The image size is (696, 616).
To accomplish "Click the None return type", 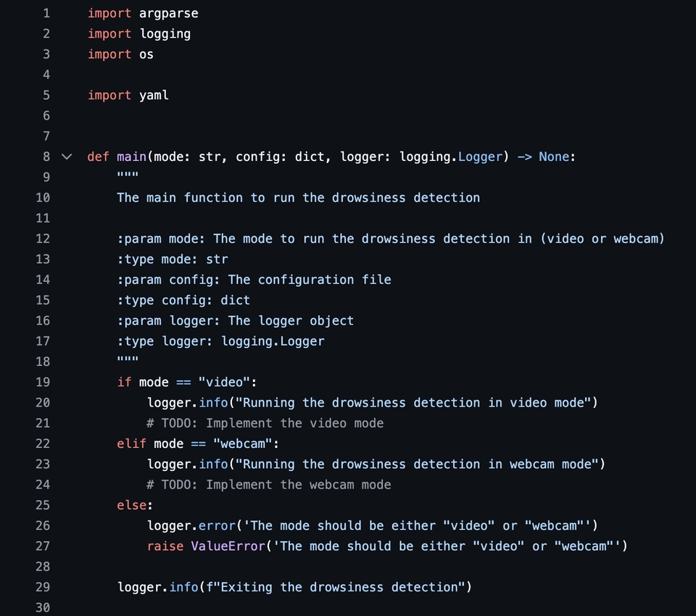I will pyautogui.click(x=554, y=157).
